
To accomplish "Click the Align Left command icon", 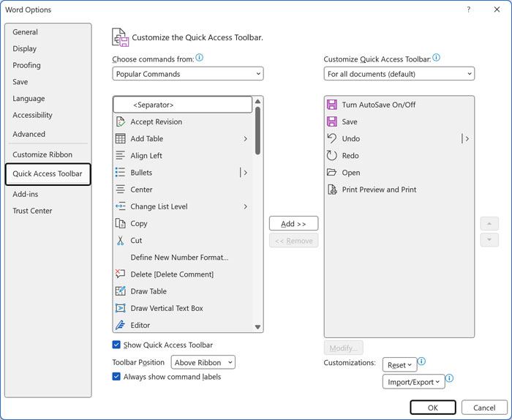I will [120, 155].
